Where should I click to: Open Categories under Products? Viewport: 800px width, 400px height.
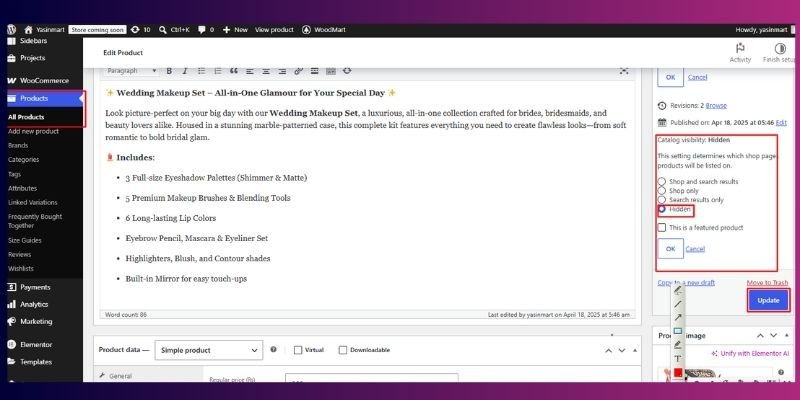click(23, 160)
